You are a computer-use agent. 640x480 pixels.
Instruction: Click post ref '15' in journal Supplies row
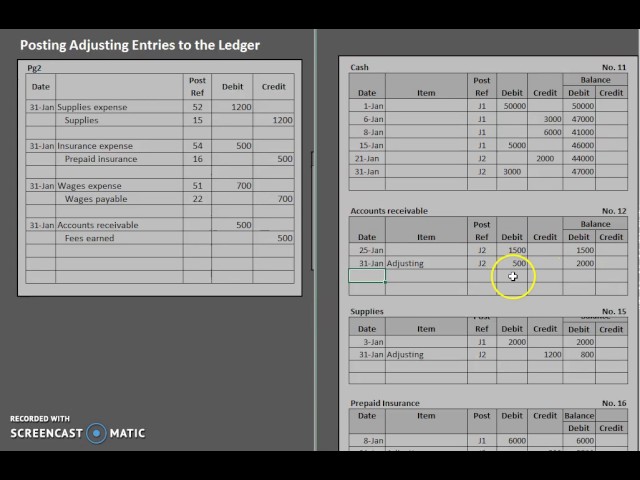[x=197, y=120]
